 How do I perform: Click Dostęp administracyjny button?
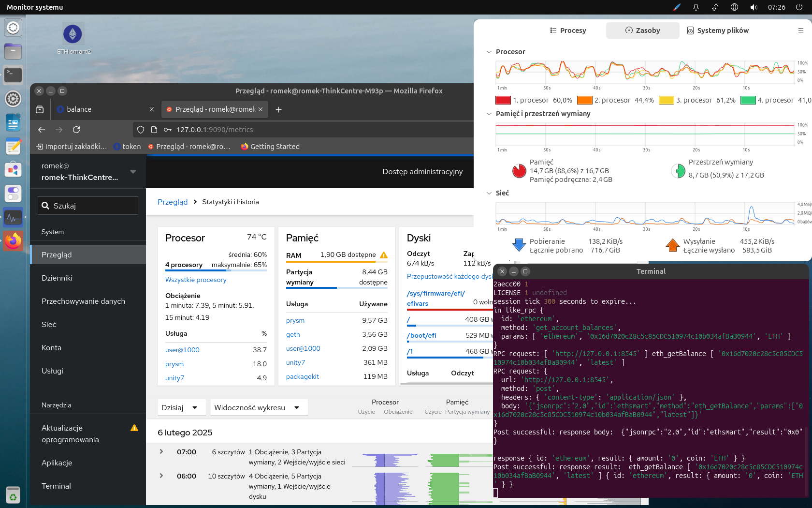pyautogui.click(x=422, y=172)
